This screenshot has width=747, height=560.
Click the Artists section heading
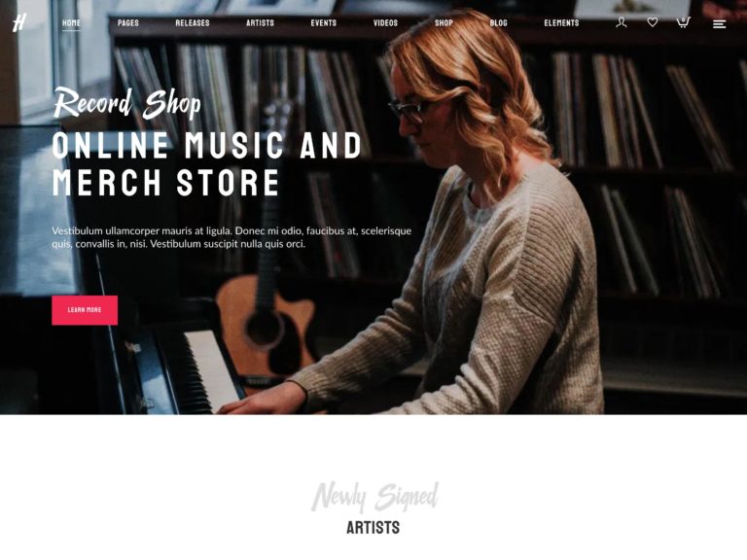coord(373,528)
